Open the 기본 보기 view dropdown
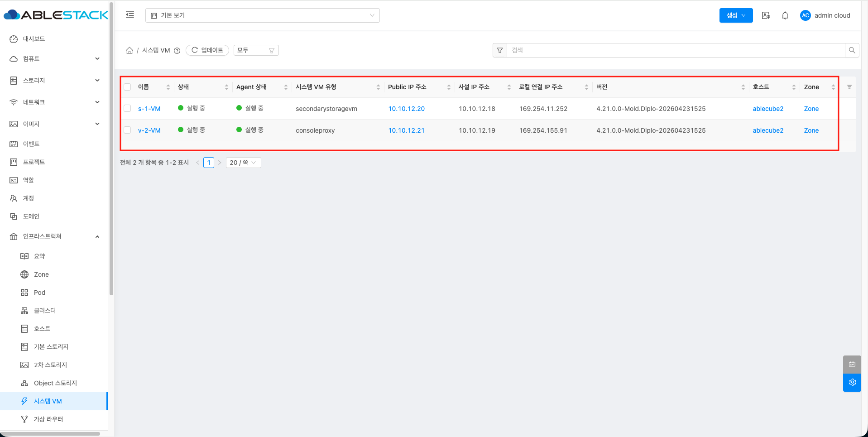Screen dimensions: 868x437 click(263, 15)
